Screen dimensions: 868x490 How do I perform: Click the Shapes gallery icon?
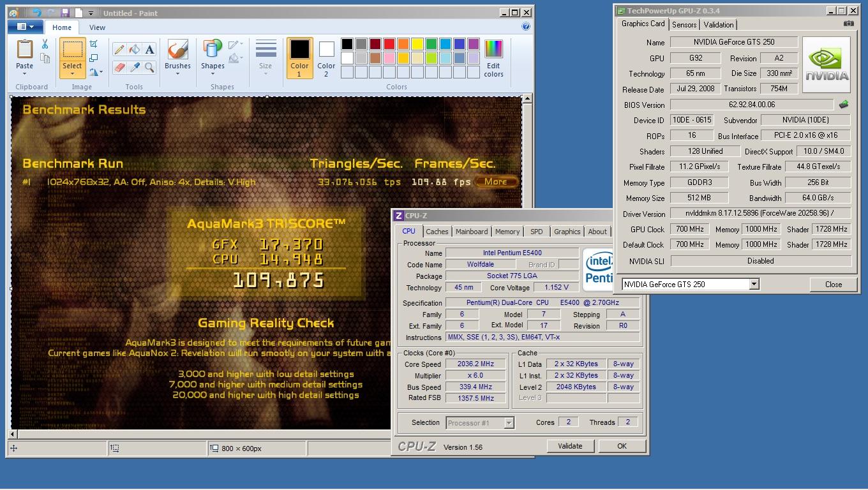coord(212,50)
